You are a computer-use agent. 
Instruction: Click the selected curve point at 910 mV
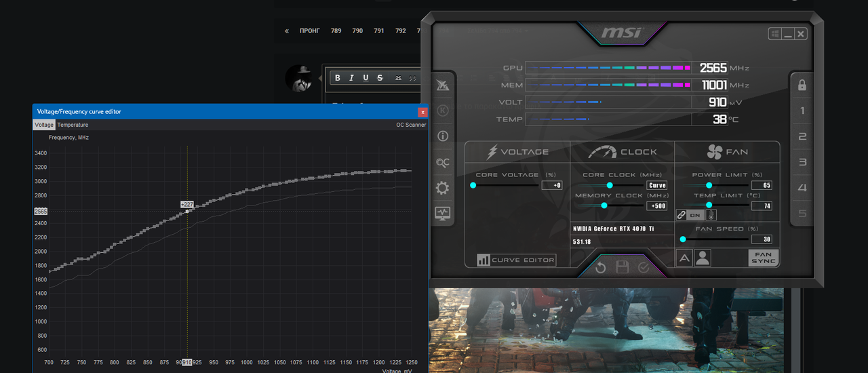(187, 212)
